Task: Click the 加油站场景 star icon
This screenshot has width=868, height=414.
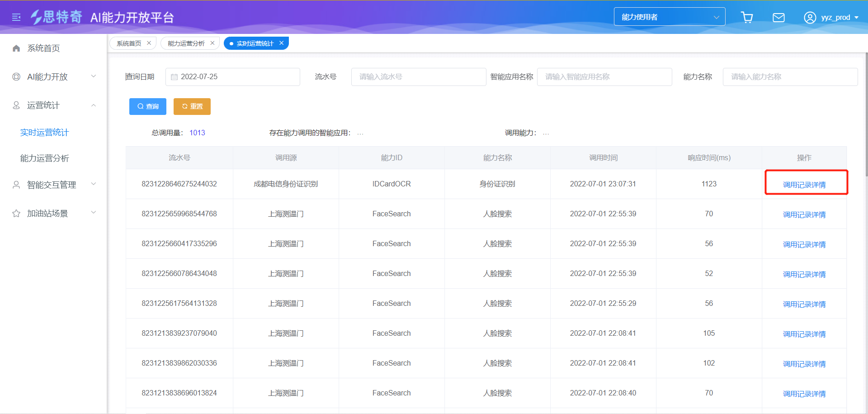Action: click(16, 213)
